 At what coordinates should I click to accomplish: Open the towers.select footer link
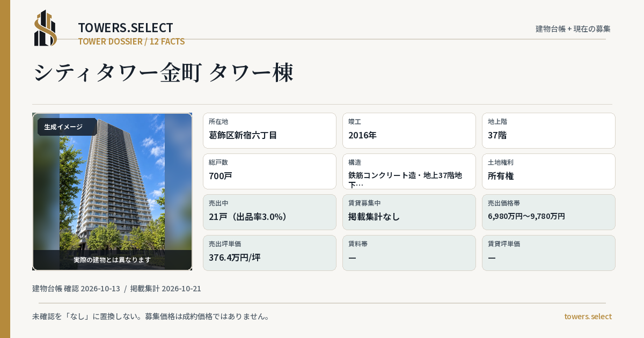588,317
